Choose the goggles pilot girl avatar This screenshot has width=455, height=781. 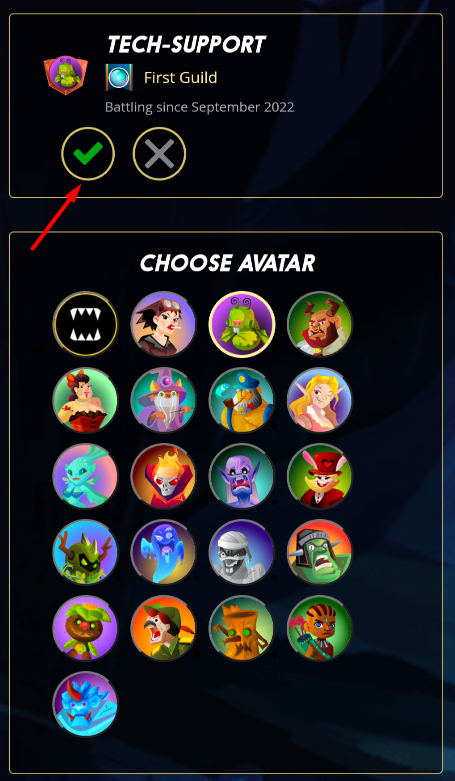pos(163,324)
